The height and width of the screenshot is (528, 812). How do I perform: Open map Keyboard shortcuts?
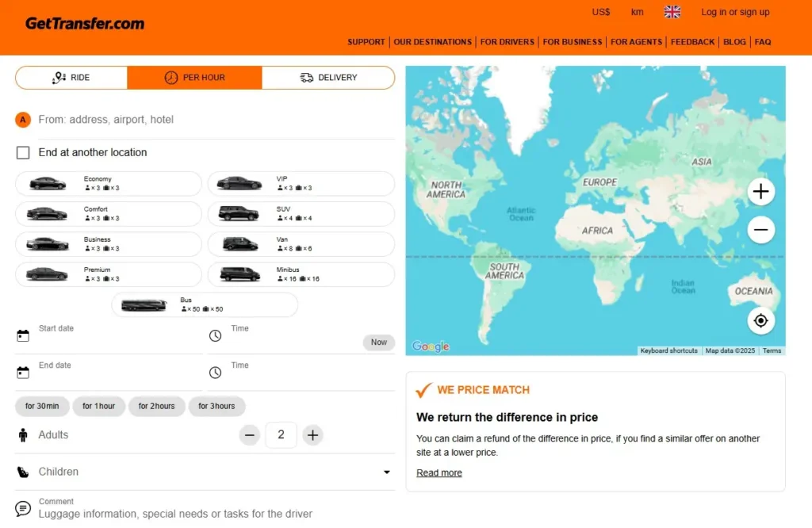(x=668, y=350)
